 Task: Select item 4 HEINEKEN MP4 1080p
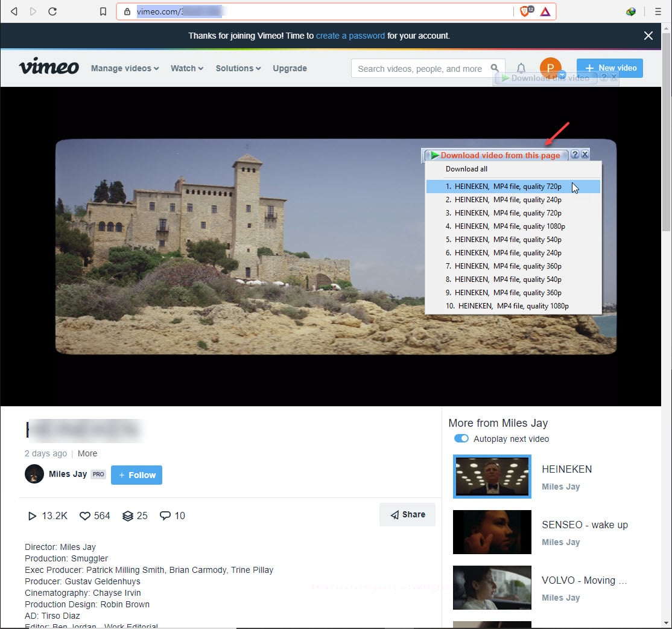(x=513, y=226)
